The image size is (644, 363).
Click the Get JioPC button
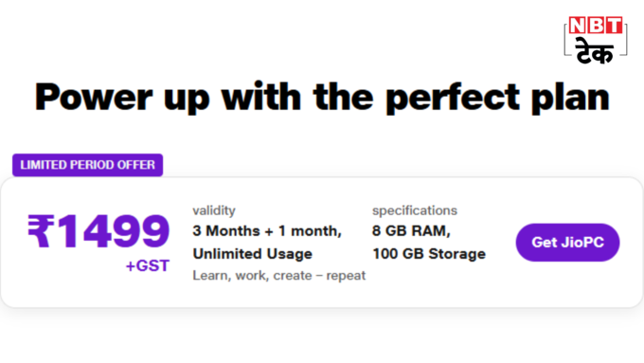[x=567, y=242]
